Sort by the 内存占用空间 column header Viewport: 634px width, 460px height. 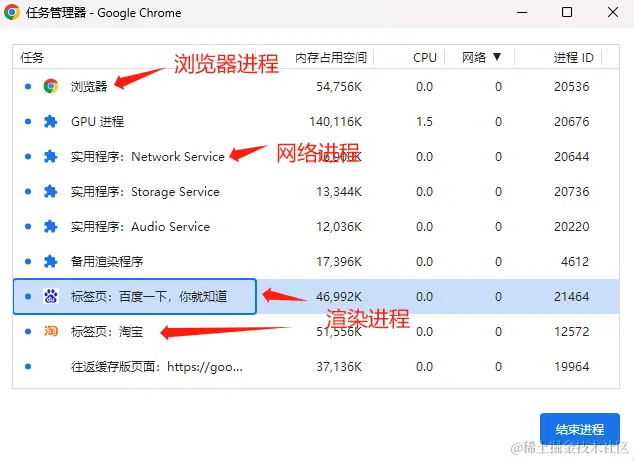tap(331, 57)
